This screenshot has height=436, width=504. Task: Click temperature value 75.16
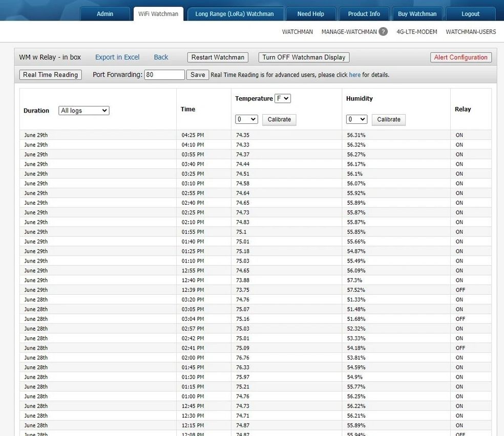click(243, 319)
